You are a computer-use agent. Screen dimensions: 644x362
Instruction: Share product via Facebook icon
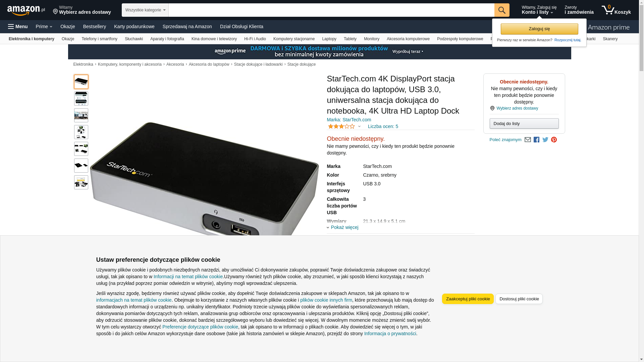tap(536, 140)
